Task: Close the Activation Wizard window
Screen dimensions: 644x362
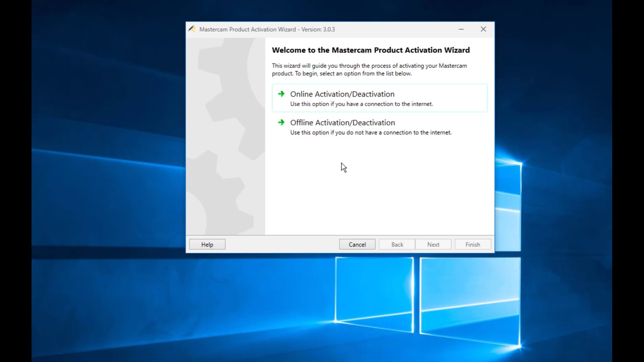Action: pos(483,29)
